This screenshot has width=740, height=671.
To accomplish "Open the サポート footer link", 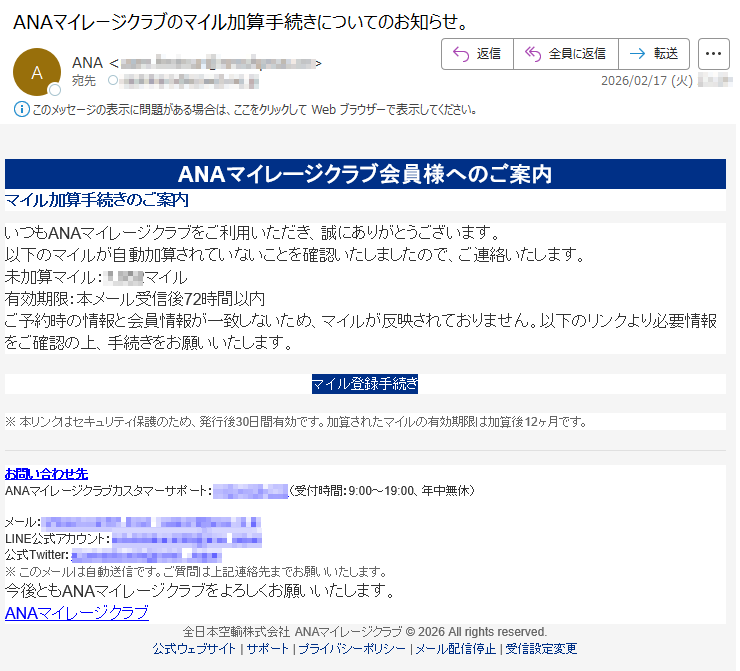I will pyautogui.click(x=267, y=648).
